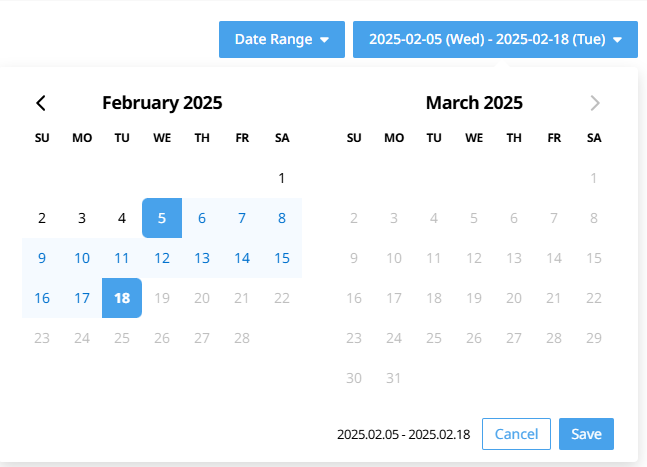The image size is (647, 467).
Task: Pick February 9 in the calendar
Action: tap(42, 258)
